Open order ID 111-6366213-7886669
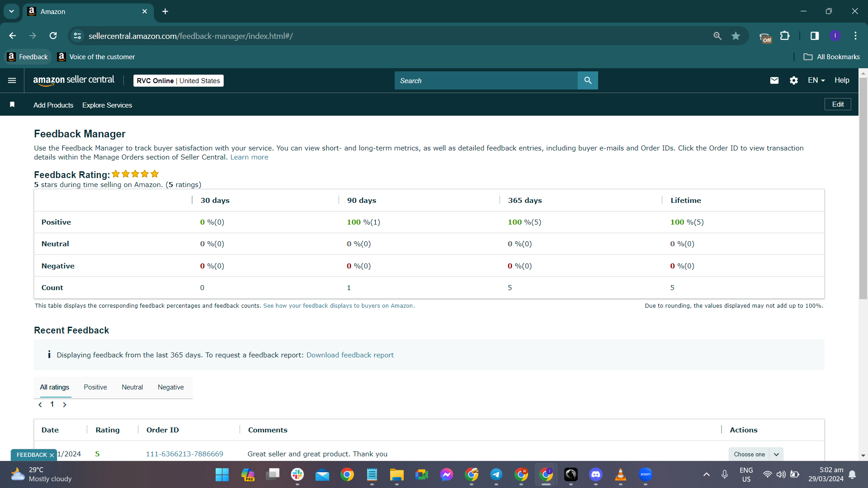 tap(184, 454)
